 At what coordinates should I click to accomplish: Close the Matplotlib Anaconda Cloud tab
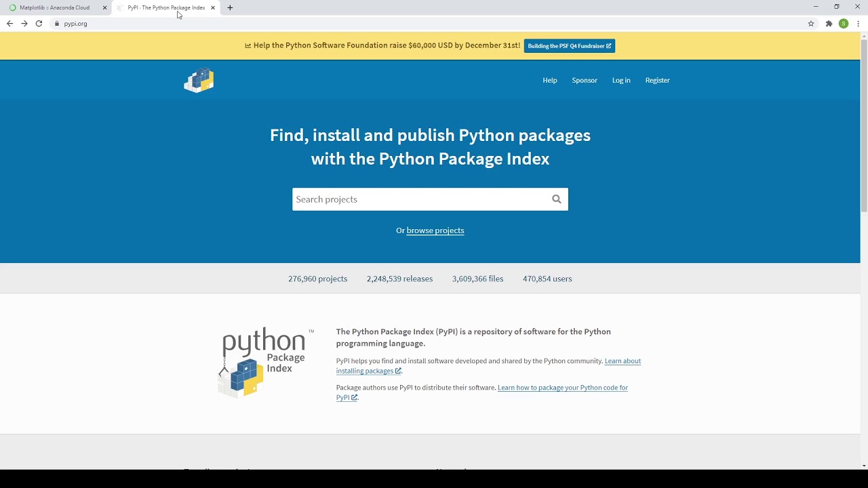point(104,7)
